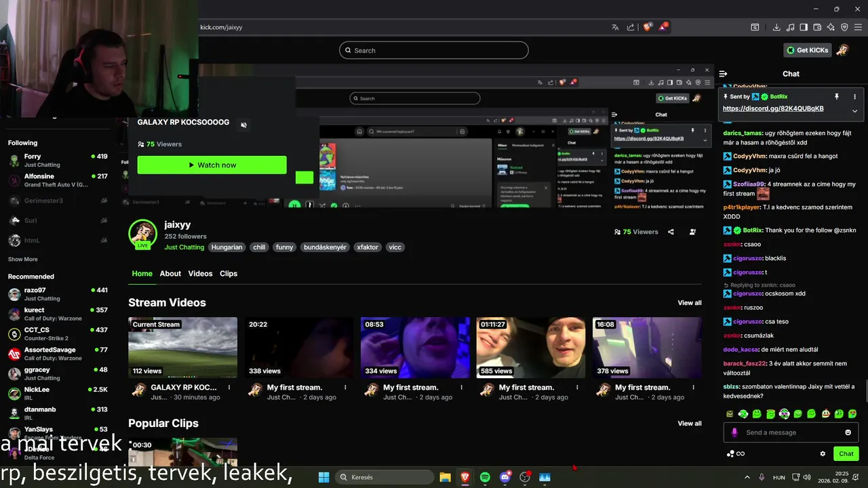Open the HUN keyboard language switcher

779,477
